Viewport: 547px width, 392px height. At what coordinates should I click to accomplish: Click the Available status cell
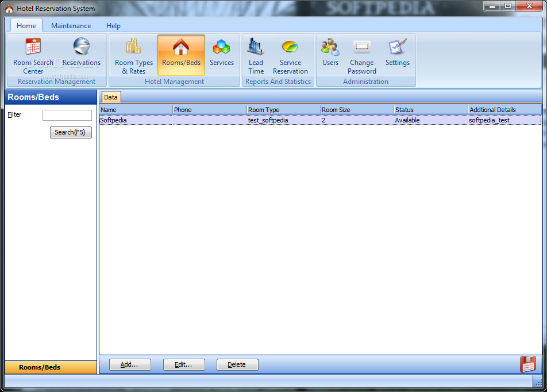pyautogui.click(x=431, y=120)
